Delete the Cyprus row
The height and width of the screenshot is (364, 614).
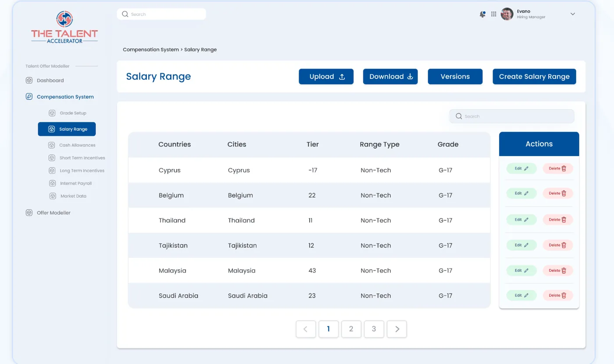pos(558,168)
